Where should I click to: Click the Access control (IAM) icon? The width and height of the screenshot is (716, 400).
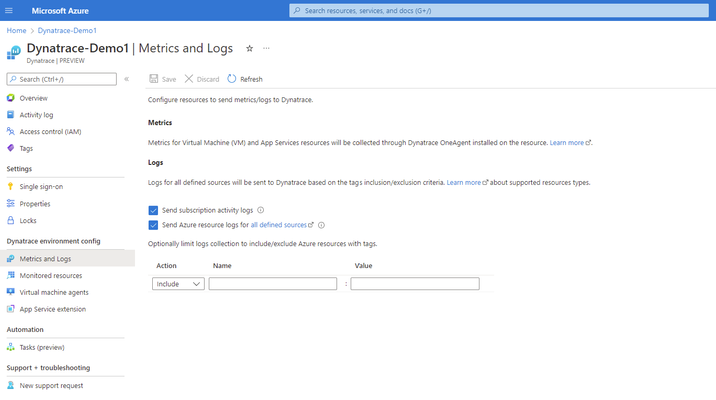(11, 132)
